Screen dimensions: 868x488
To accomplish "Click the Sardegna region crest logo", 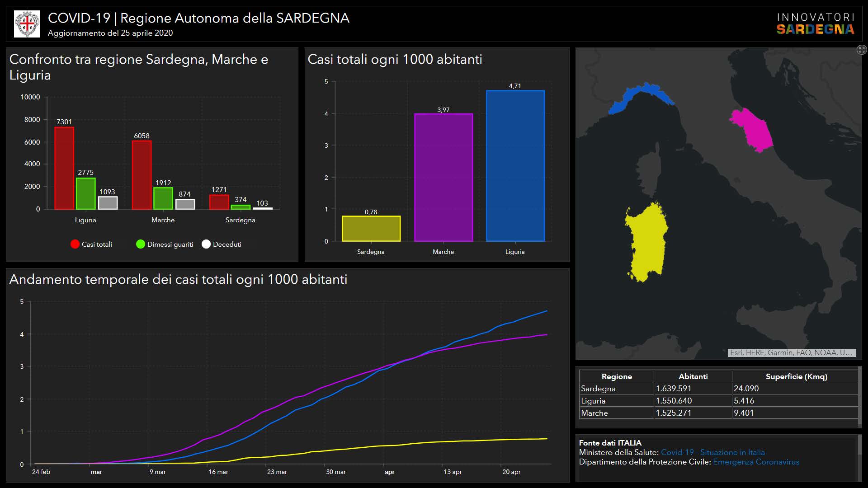I will (27, 24).
